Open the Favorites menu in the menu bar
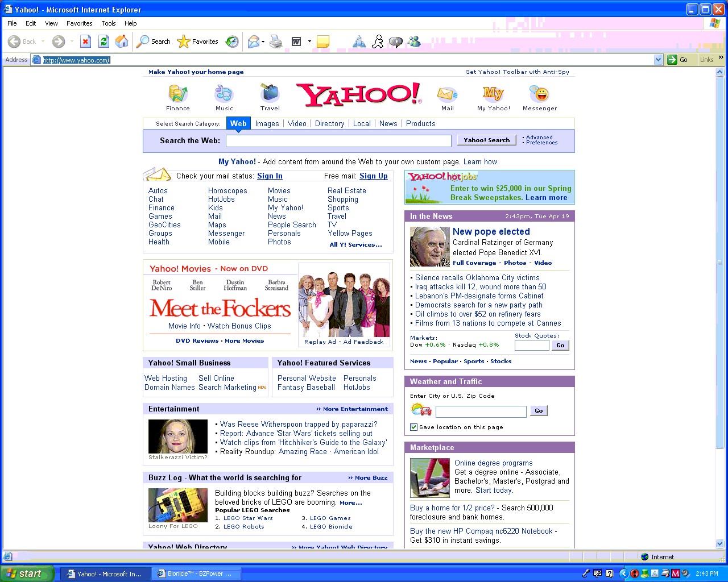This screenshot has width=728, height=582. tap(80, 23)
